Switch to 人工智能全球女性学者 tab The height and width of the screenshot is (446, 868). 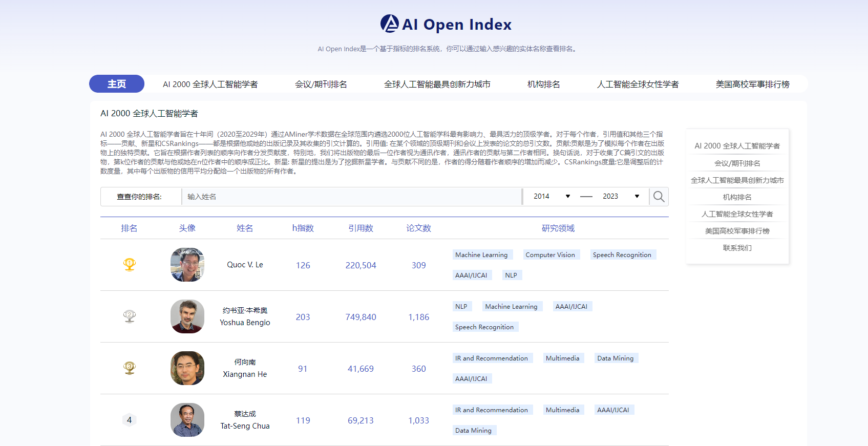point(638,84)
